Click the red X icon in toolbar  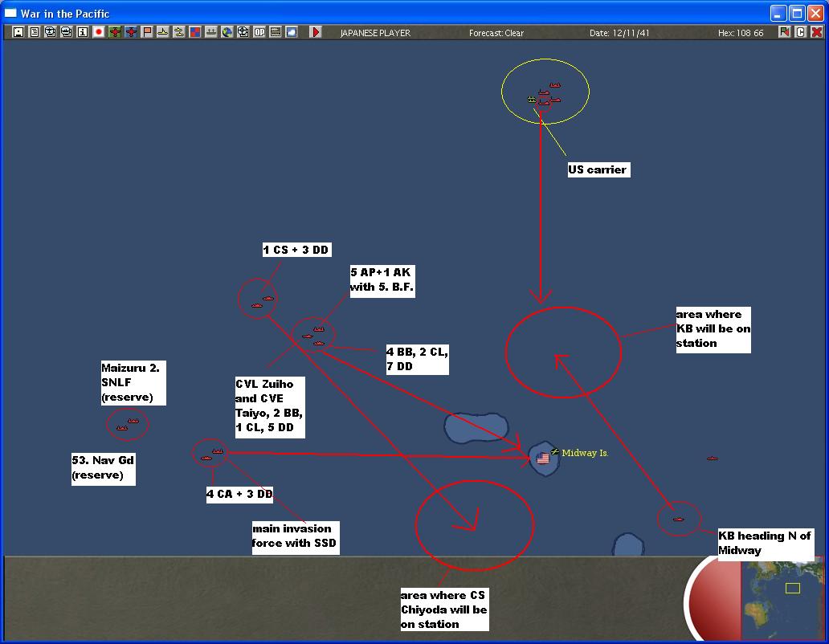pos(816,32)
